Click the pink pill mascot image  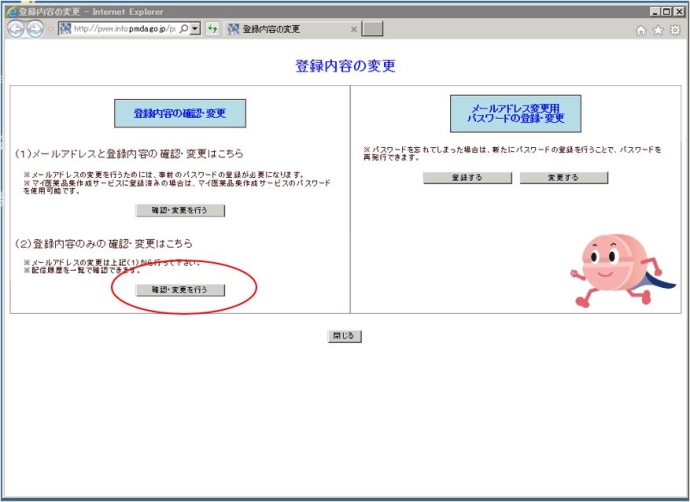click(x=622, y=271)
